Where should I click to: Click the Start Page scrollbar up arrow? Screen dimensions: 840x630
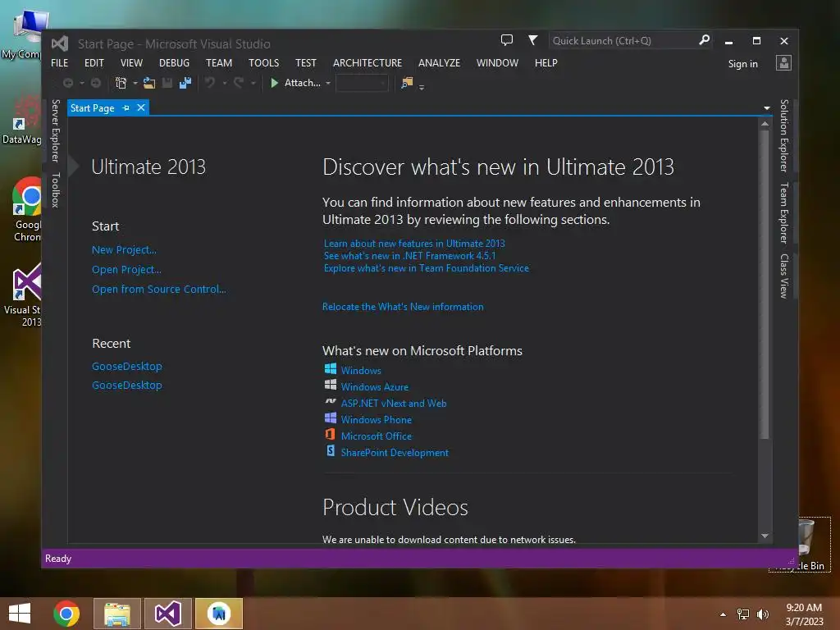(x=765, y=124)
